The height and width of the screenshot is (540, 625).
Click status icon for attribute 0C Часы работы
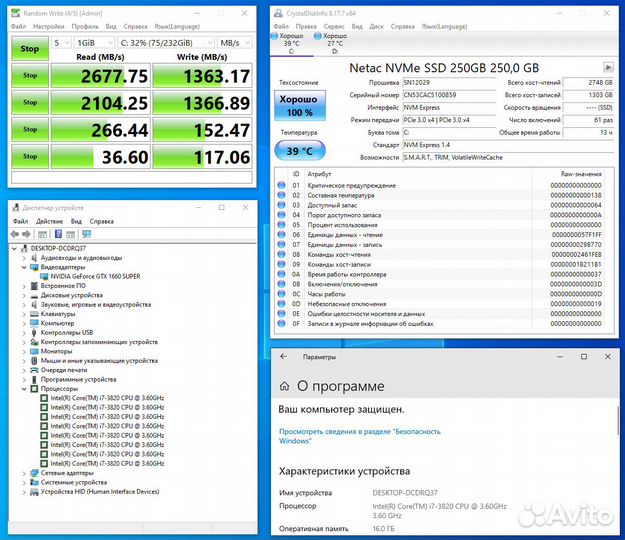[281, 294]
